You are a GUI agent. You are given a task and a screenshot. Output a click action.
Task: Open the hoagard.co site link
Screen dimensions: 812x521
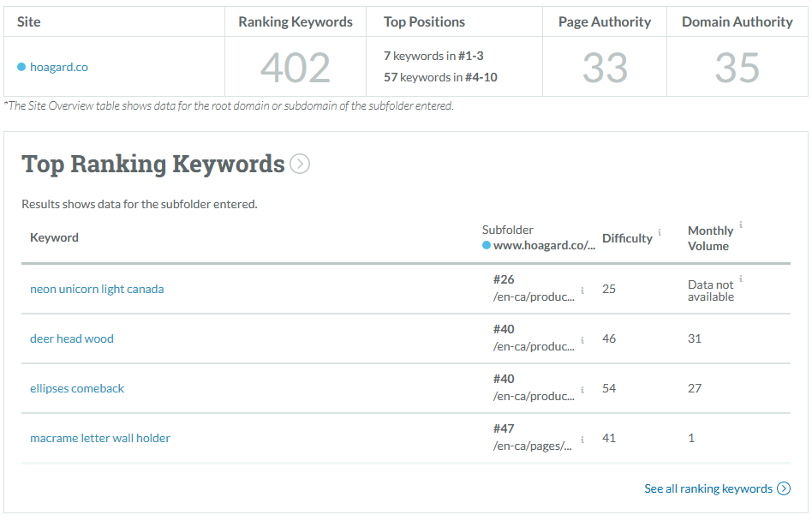[58, 67]
